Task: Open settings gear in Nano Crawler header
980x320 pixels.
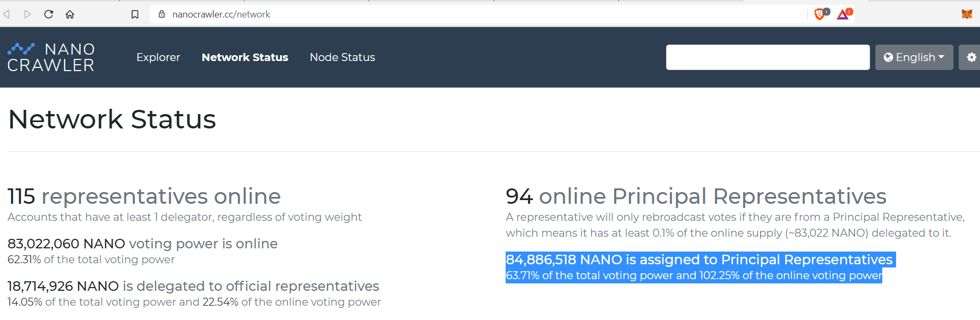Action: coord(970,57)
